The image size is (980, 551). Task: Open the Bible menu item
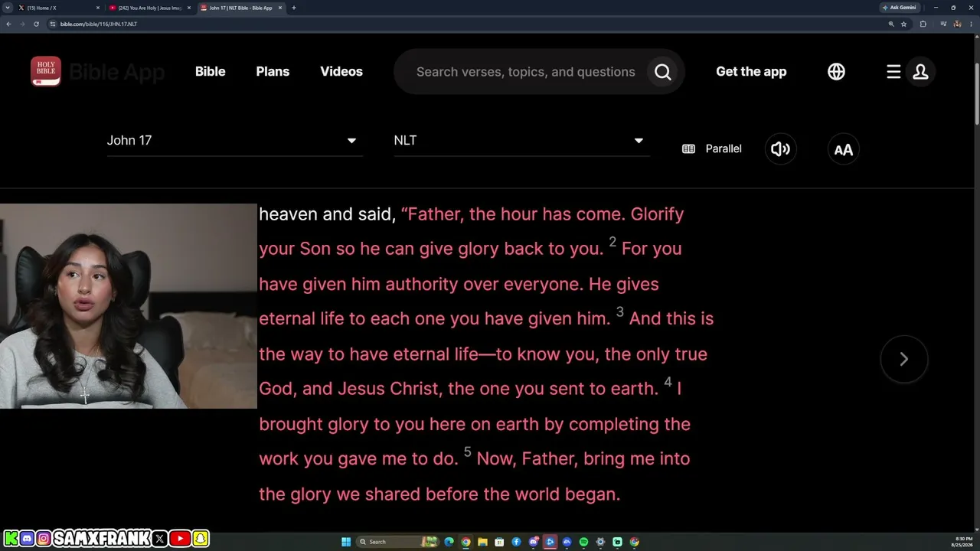pos(211,72)
